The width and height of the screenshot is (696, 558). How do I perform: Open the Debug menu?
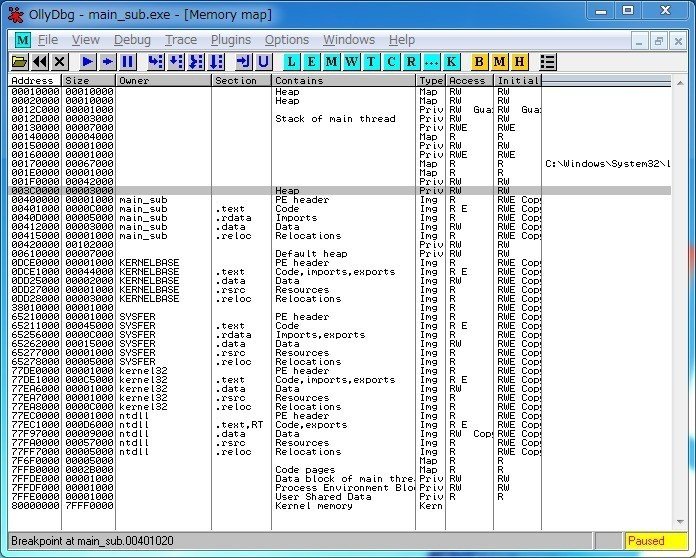coord(132,40)
